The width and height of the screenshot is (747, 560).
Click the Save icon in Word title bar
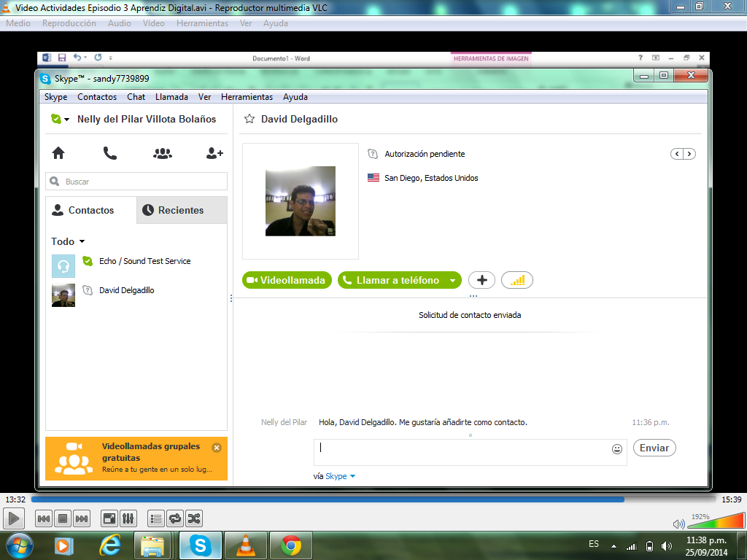62,58
